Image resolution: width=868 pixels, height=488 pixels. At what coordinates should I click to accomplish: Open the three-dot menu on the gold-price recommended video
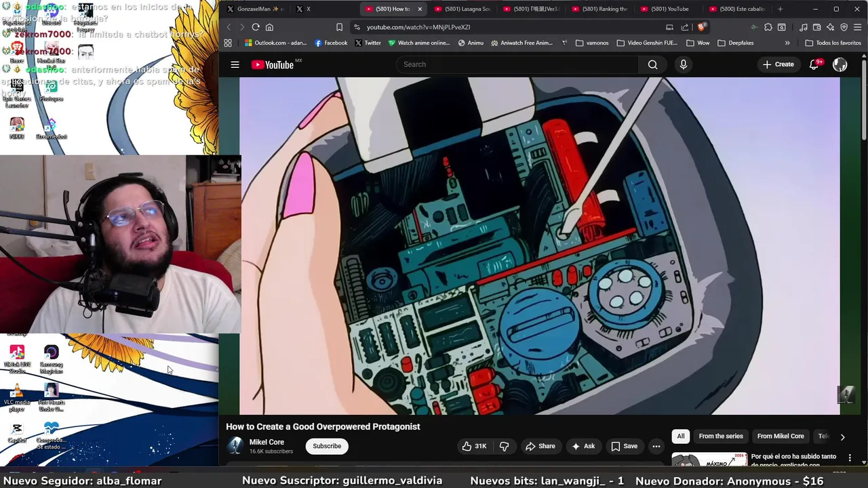pos(850,458)
